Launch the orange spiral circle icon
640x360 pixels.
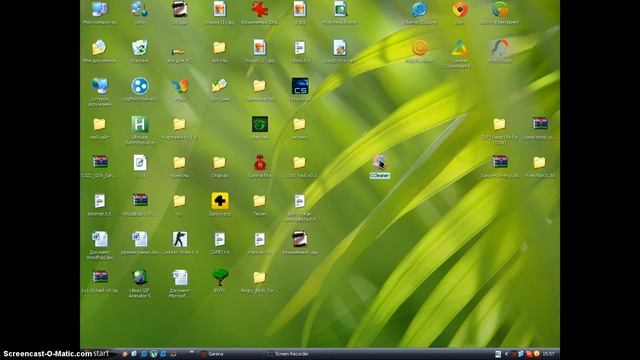419,47
